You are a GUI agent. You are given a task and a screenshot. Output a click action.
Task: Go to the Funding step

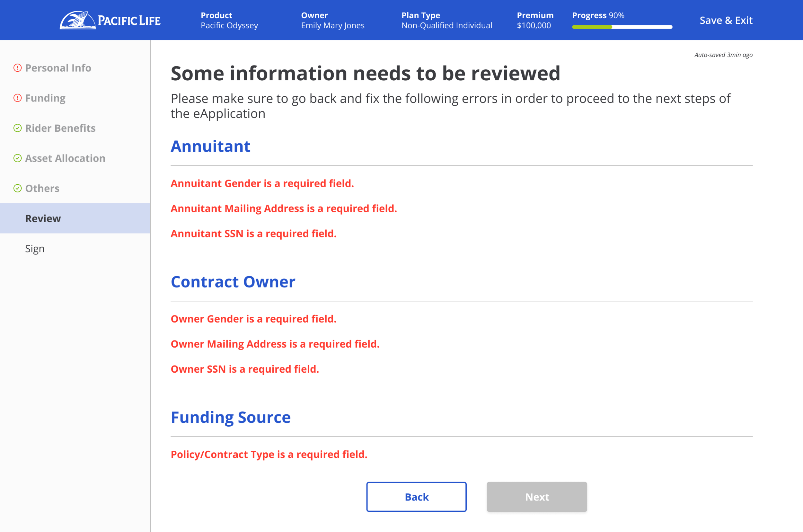pyautogui.click(x=45, y=98)
